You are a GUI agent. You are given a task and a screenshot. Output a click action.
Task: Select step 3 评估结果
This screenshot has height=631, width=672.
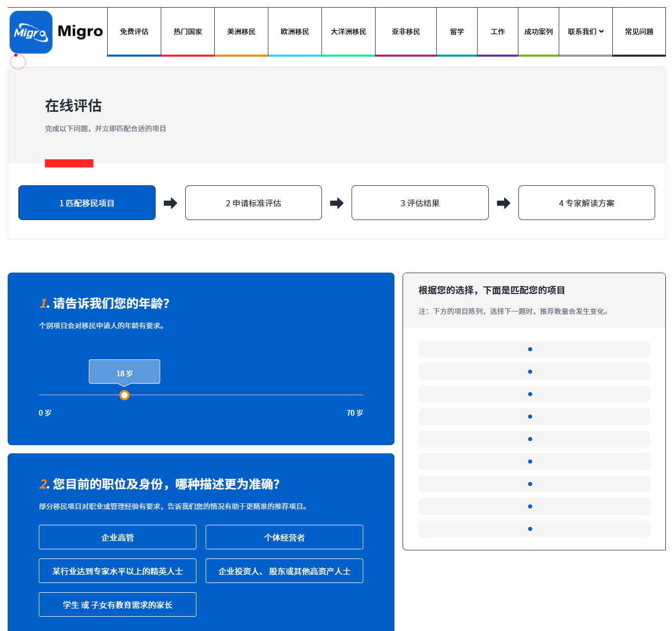[x=420, y=203]
